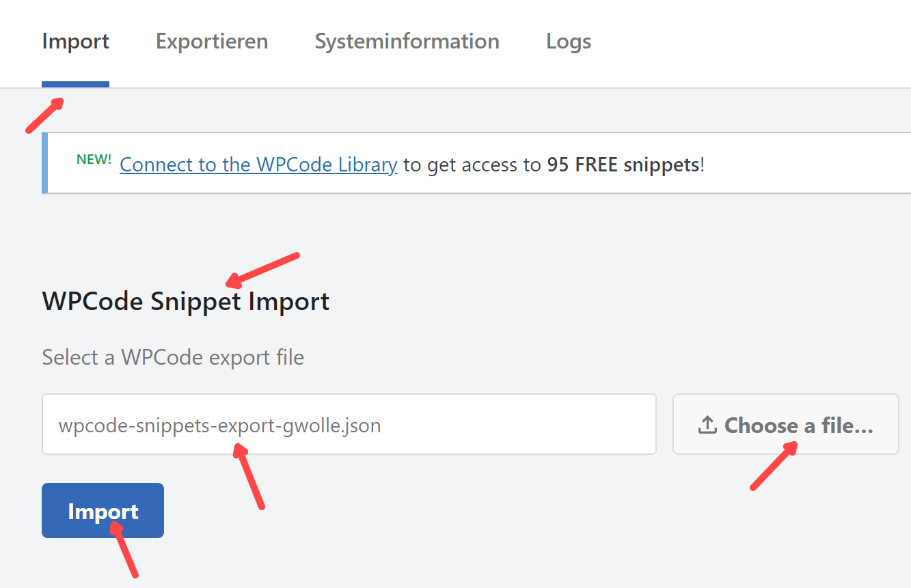This screenshot has height=588, width=911.
Task: Click the blue left edge of the notice banner
Action: (x=45, y=163)
